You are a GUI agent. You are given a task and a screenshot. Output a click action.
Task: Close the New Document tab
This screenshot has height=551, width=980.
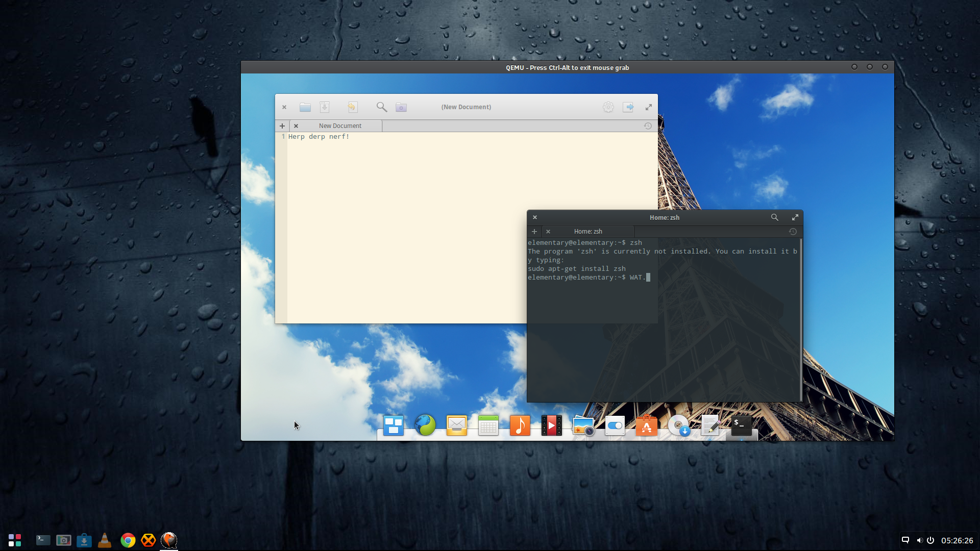(296, 126)
